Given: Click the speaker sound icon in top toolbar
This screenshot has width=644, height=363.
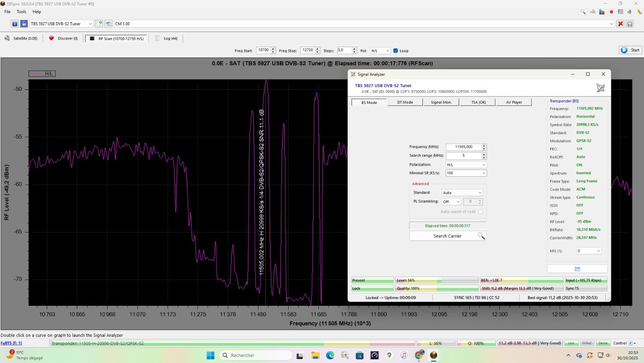Looking at the screenshot, I should [x=630, y=12].
